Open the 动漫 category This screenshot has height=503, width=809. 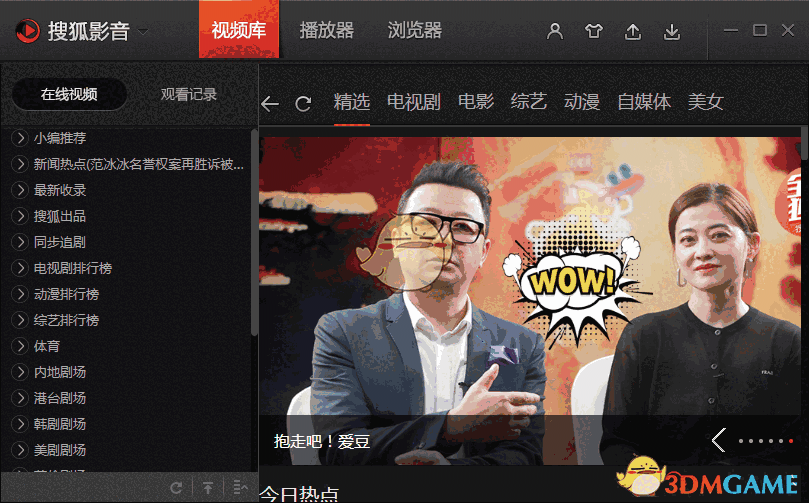[x=582, y=102]
